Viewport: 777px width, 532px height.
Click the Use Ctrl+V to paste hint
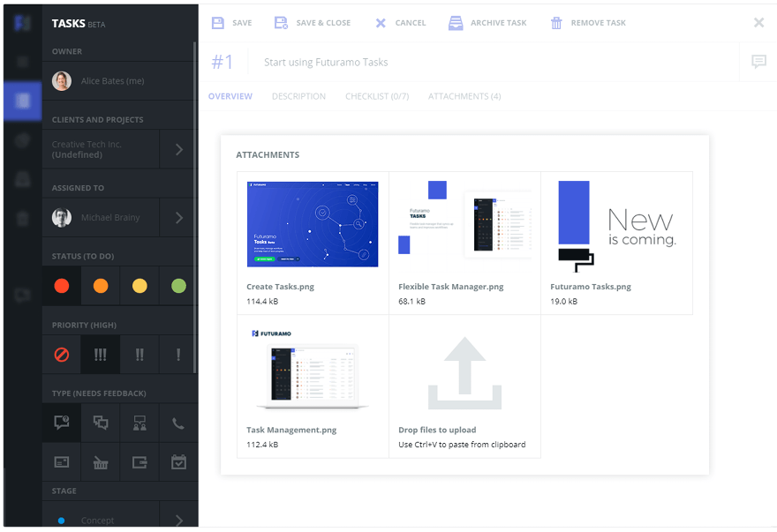(x=462, y=445)
